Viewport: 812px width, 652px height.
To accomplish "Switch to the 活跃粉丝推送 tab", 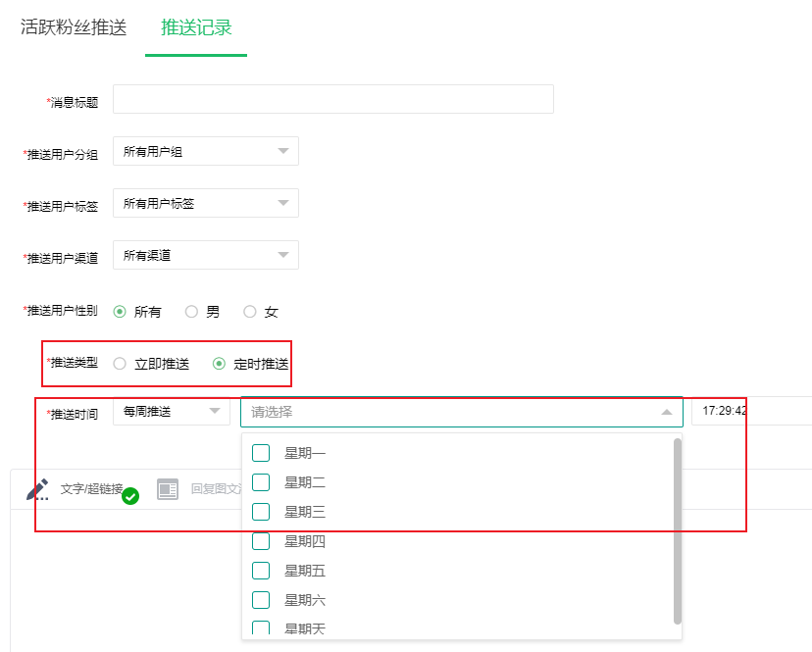I will coord(74,27).
